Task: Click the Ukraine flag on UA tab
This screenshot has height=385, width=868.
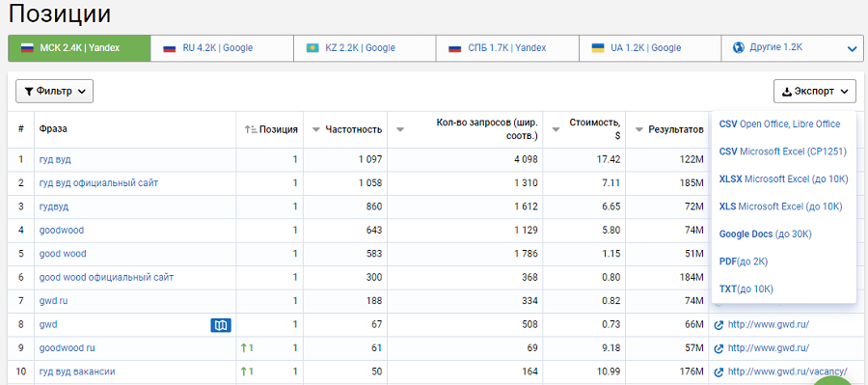Action: [598, 48]
